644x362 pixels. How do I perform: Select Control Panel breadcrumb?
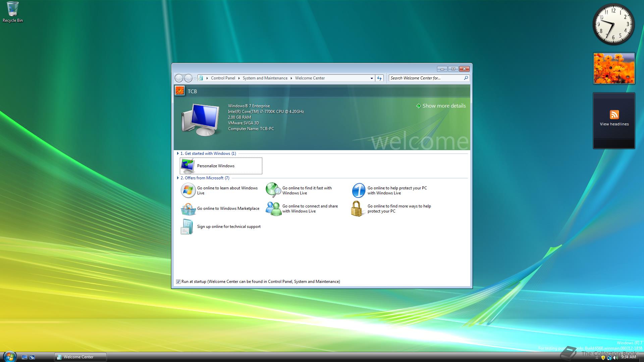pos(223,78)
